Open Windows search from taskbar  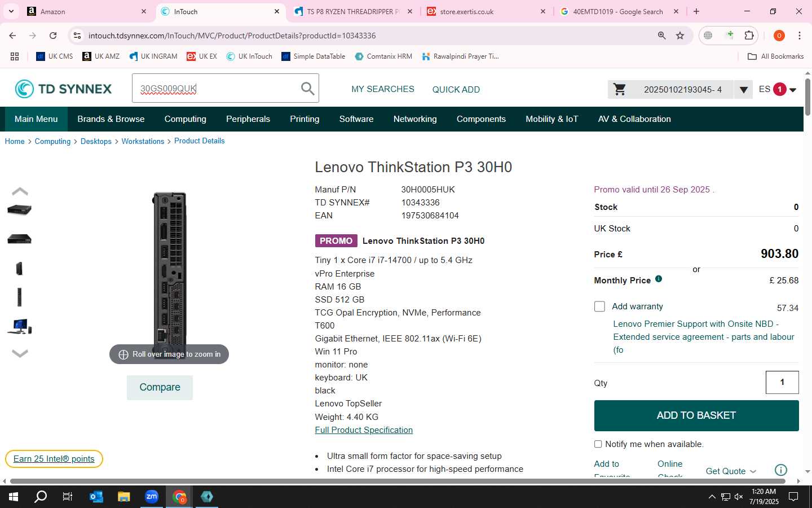tap(41, 497)
